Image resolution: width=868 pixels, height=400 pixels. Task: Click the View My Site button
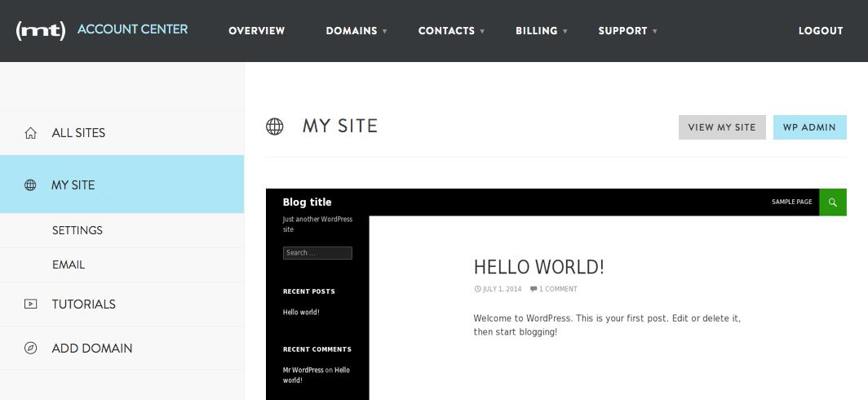coord(722,127)
